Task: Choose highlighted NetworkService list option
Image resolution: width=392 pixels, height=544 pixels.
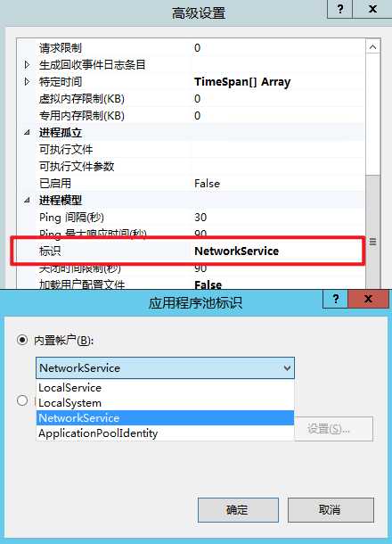Action: coord(165,418)
